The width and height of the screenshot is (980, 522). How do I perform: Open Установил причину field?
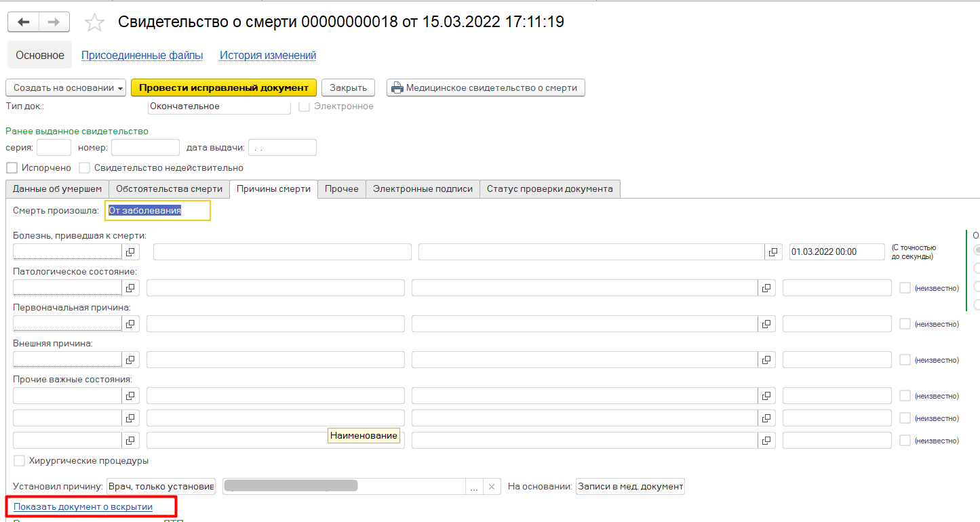pos(161,487)
